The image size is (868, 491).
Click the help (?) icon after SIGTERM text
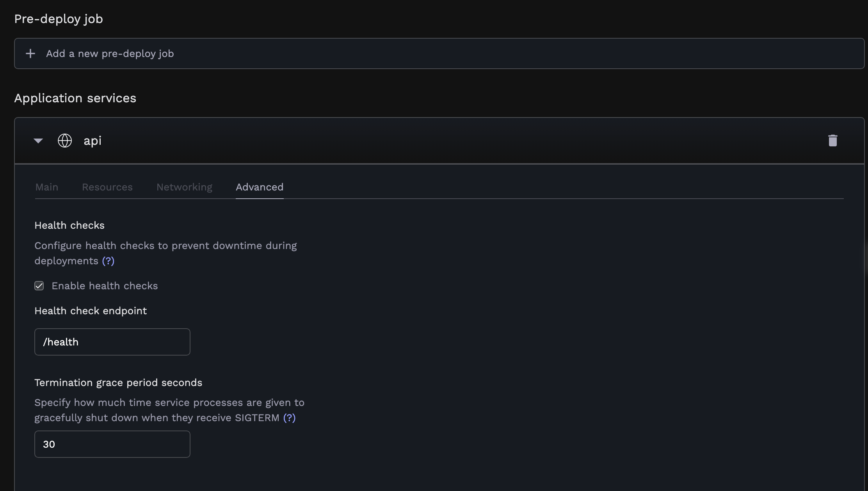pyautogui.click(x=289, y=418)
